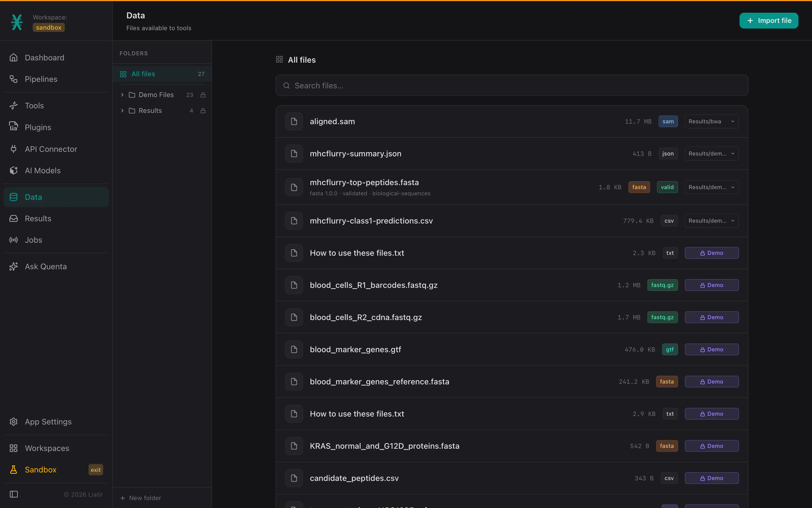Image resolution: width=812 pixels, height=508 pixels.
Task: Click the Workspaces grid icon
Action: coord(14,448)
